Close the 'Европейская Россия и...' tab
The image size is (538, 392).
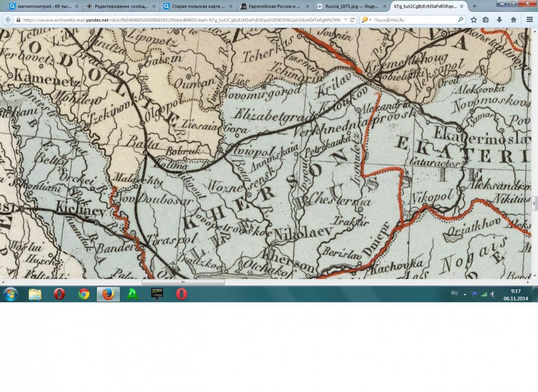click(x=307, y=6)
